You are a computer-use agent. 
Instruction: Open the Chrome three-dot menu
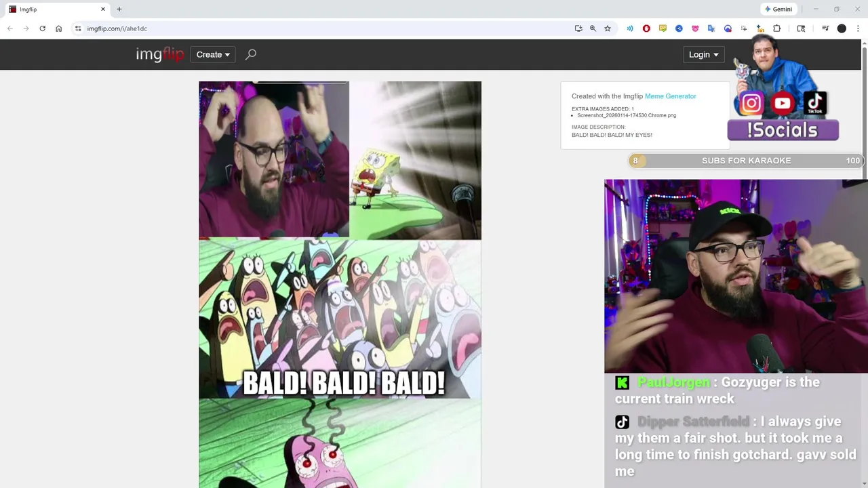coord(858,28)
